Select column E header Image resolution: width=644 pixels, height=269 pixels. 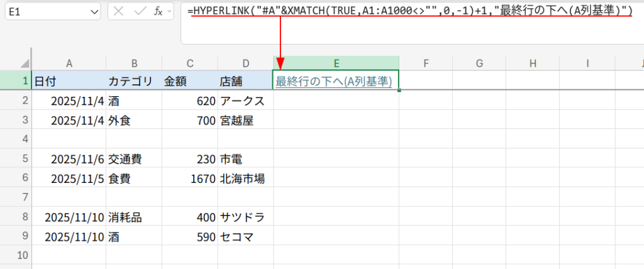click(x=336, y=63)
